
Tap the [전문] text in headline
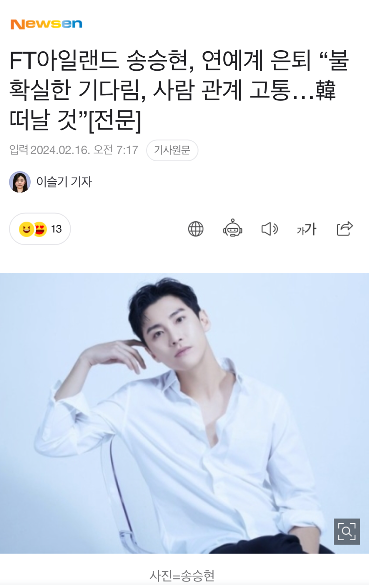point(115,120)
